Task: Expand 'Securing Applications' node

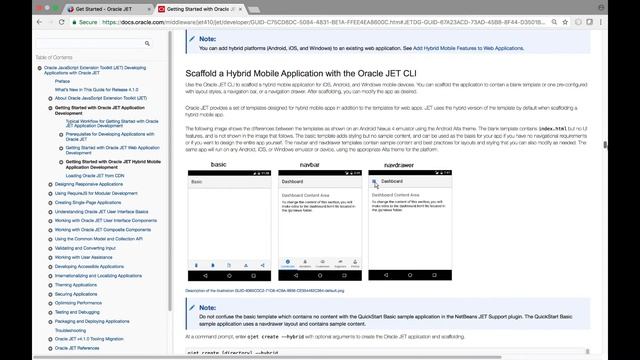Action: tap(50, 294)
